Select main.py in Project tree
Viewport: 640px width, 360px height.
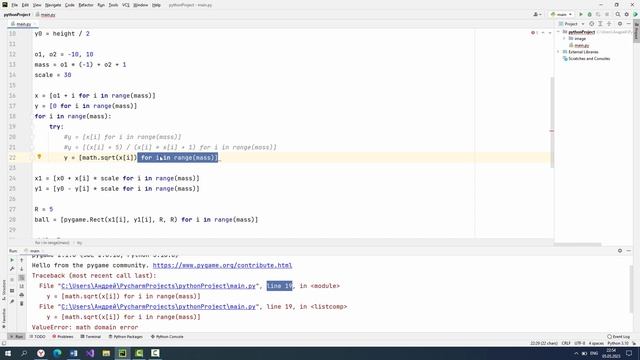coord(581,45)
